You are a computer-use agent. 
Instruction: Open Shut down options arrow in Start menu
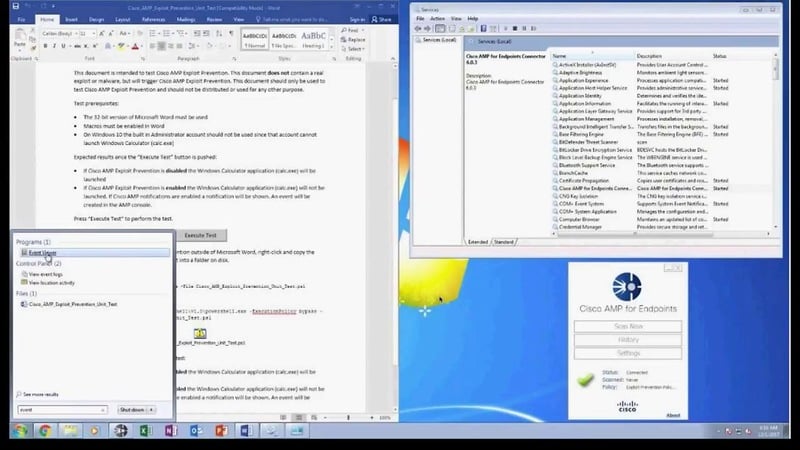click(151, 410)
